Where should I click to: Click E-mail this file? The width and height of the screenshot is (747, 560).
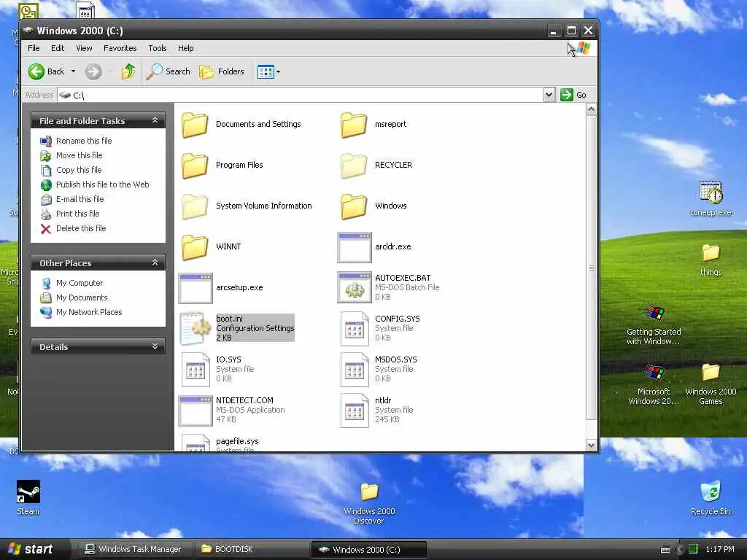tap(80, 199)
